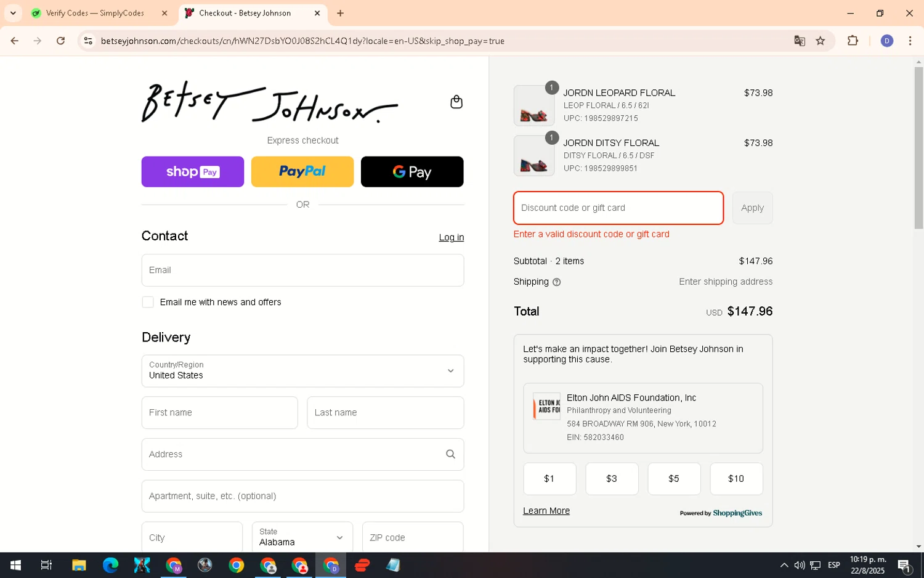Select the $5 donation amount

674,479
